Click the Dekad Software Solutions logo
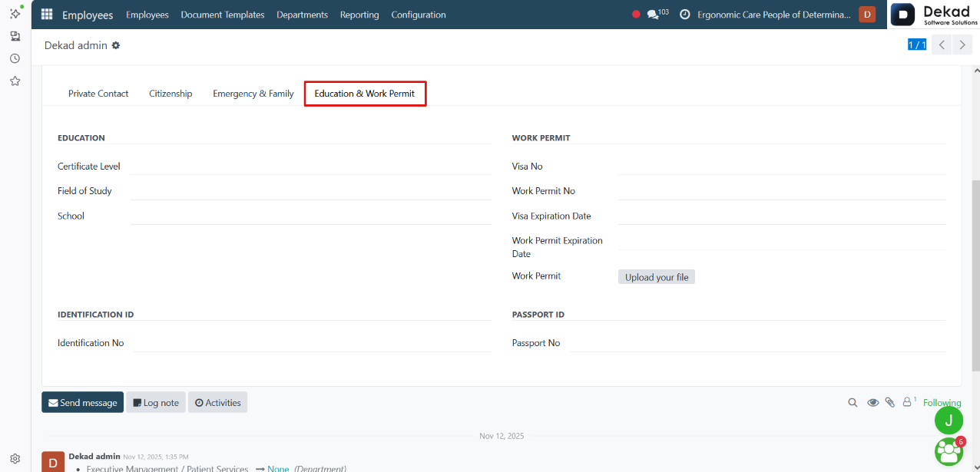The width and height of the screenshot is (980, 472). pyautogui.click(x=934, y=15)
